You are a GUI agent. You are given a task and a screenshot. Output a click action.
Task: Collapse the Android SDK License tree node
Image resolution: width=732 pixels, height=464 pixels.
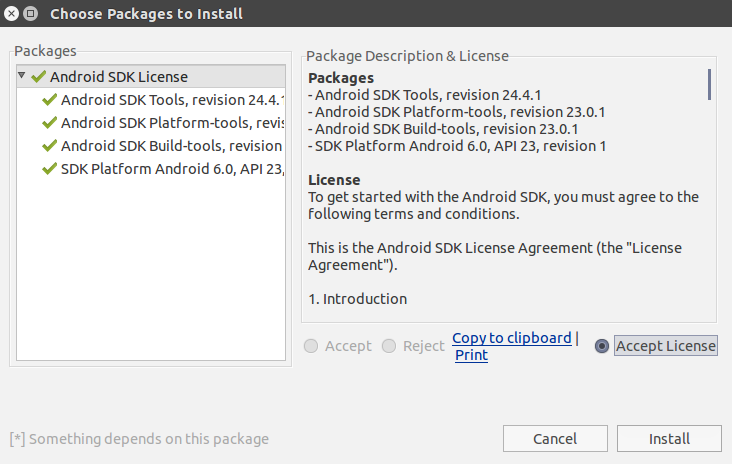point(22,76)
